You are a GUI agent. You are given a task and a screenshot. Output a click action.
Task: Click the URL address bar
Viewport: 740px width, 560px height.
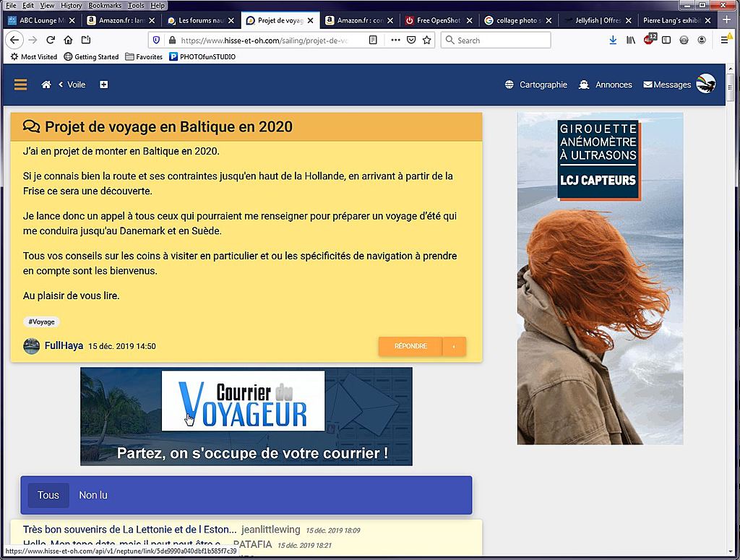point(264,40)
